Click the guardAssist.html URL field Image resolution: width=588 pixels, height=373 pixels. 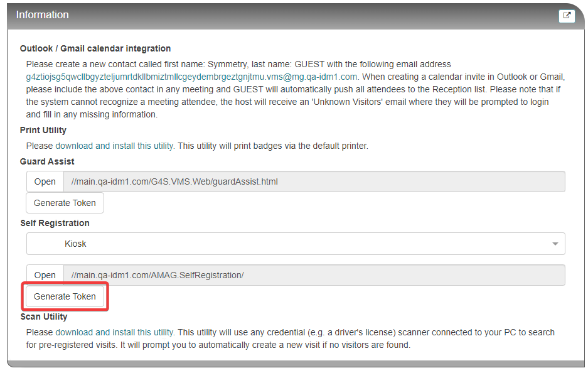[314, 181]
